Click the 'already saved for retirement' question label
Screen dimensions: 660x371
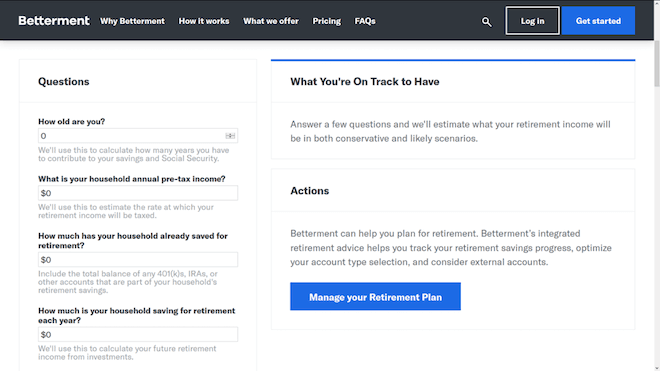(133, 240)
